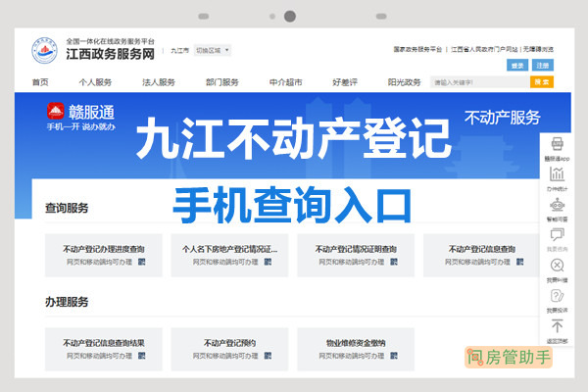Open 个人名下房地产登记情况证 card

[x=229, y=255]
